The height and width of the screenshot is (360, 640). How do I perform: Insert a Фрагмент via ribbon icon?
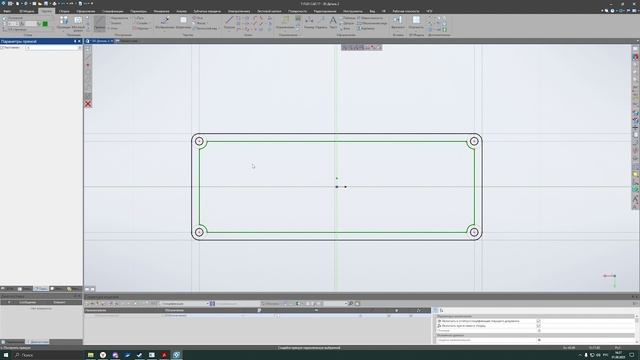(398, 22)
